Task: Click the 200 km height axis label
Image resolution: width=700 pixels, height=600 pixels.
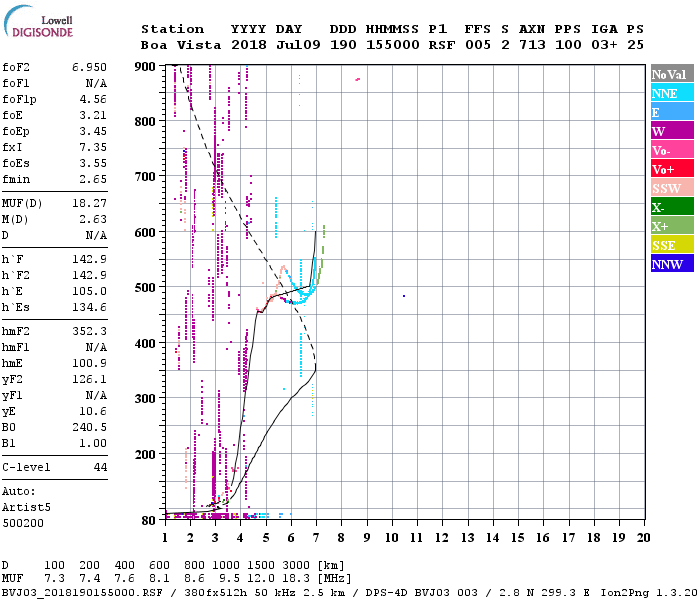Action: pos(145,454)
